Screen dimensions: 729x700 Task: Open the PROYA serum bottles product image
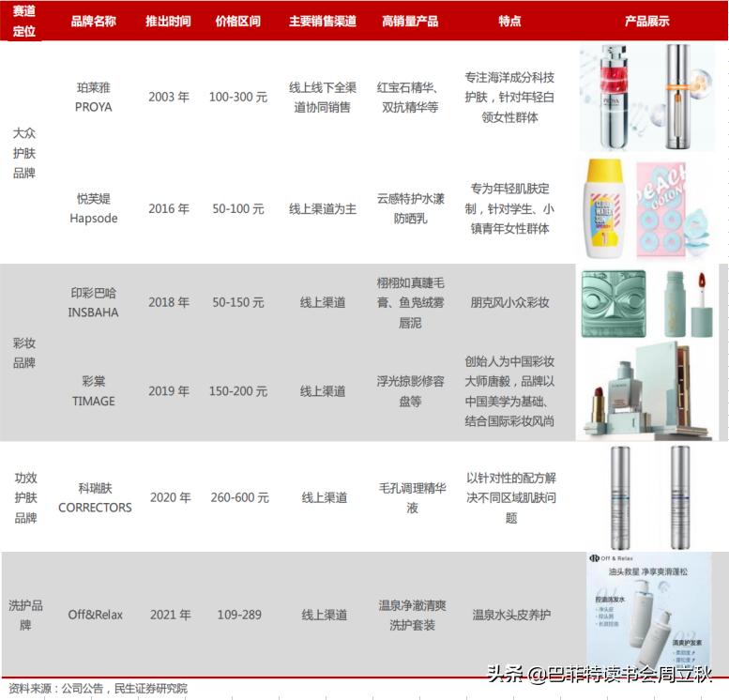point(646,98)
